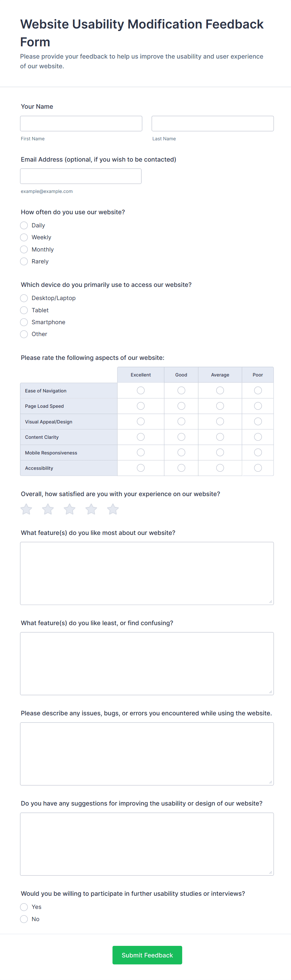Mark Page Load Speed as Poor

point(258,406)
